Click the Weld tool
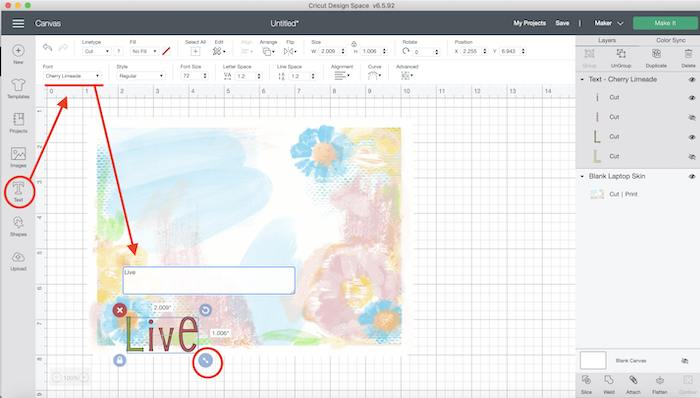The height and width of the screenshot is (398, 700). [x=609, y=384]
